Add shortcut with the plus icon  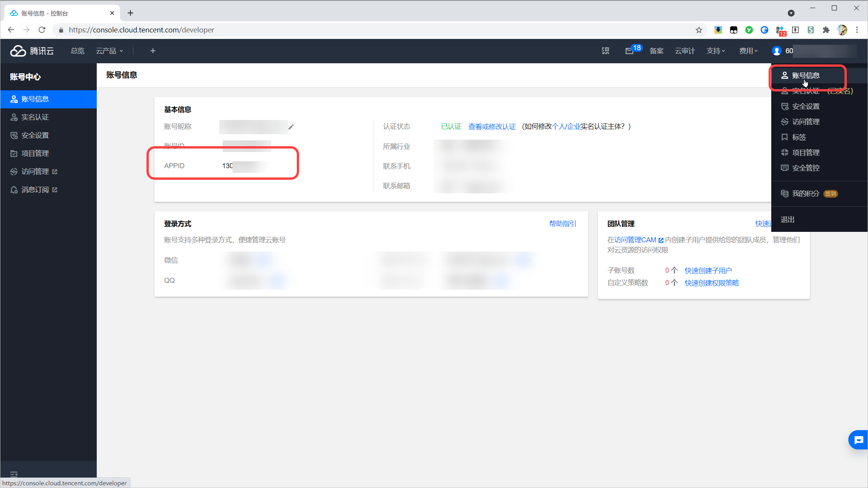click(153, 51)
